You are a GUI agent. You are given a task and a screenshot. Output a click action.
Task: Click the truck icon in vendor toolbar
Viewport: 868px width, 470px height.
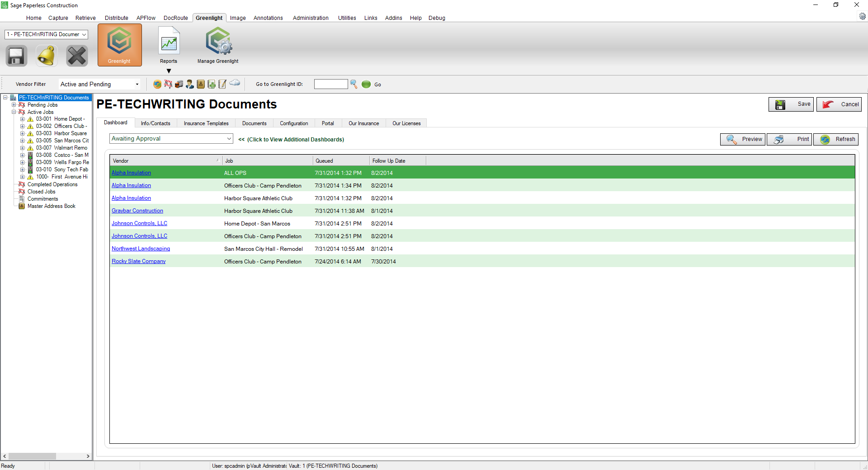coord(179,84)
